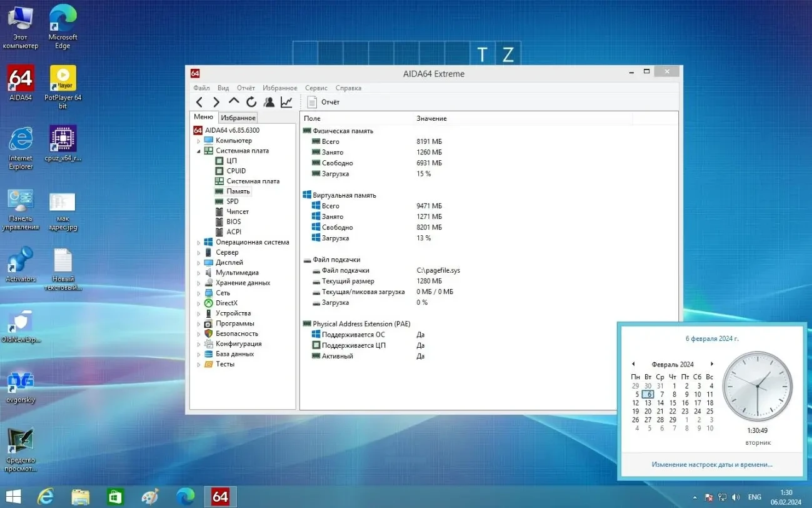Image resolution: width=812 pixels, height=508 pixels.
Task: Open the graph chart icon in toolbar
Action: coord(286,102)
